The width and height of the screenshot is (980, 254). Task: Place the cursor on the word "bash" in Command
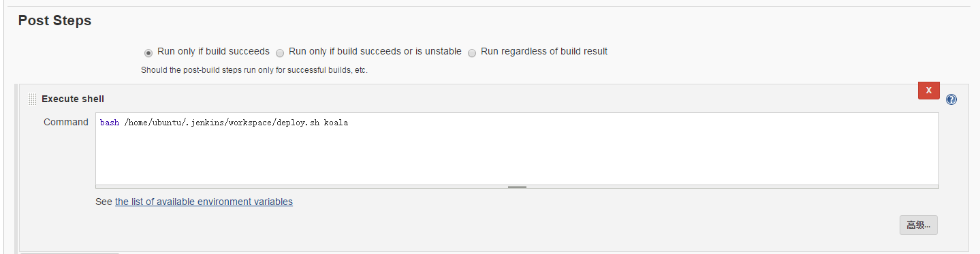[109, 123]
